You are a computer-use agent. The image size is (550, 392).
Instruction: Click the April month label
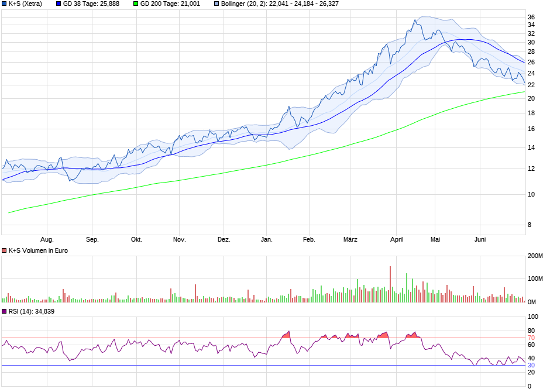397,239
